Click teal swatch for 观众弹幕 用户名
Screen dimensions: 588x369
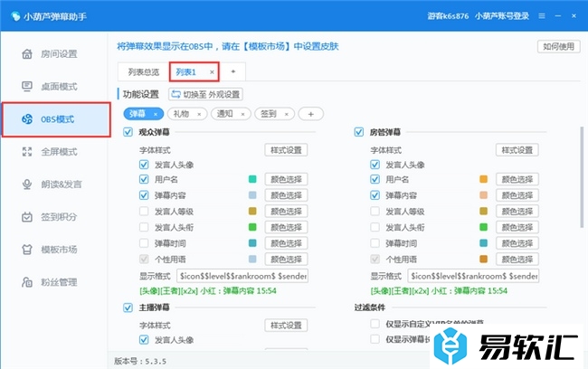click(252, 179)
